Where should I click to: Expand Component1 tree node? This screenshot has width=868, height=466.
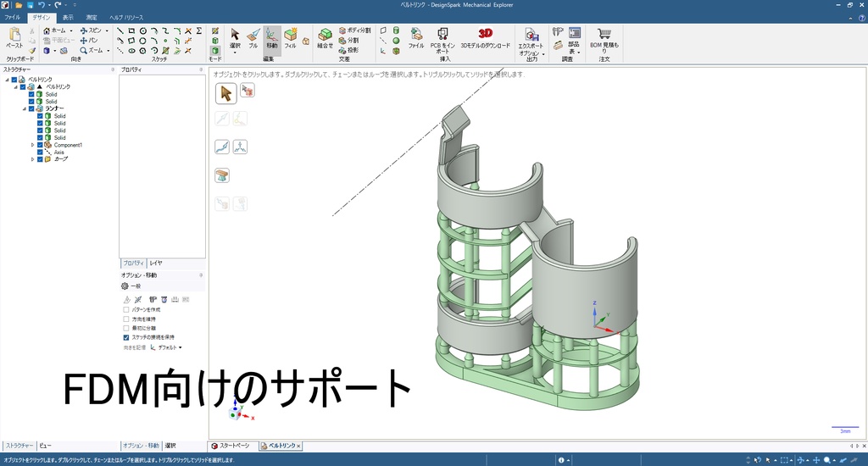(x=33, y=145)
